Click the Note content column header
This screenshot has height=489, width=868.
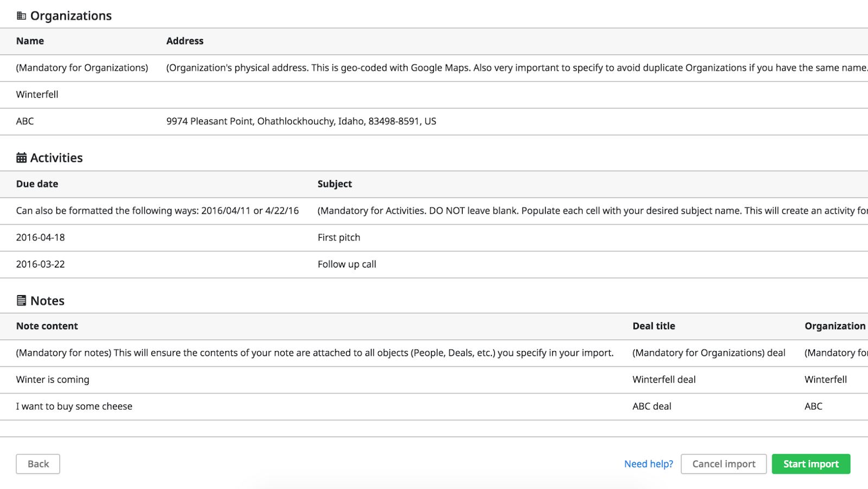coord(47,326)
